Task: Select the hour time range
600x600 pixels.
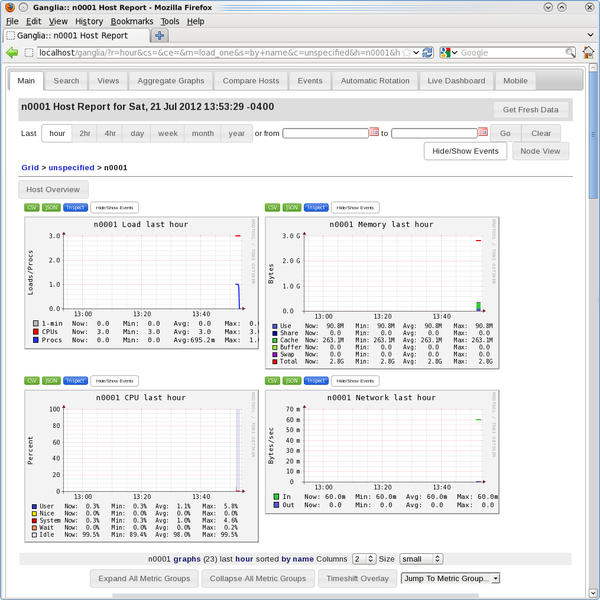Action: click(x=57, y=133)
